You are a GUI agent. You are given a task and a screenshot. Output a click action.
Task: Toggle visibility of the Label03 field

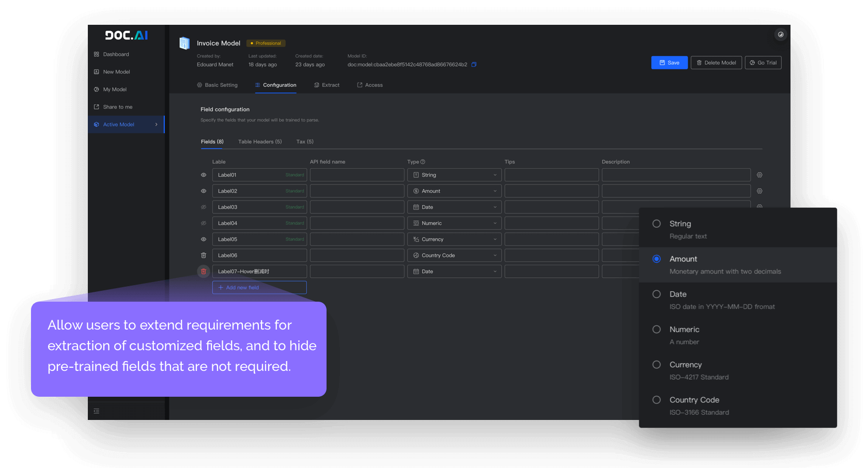tap(203, 207)
